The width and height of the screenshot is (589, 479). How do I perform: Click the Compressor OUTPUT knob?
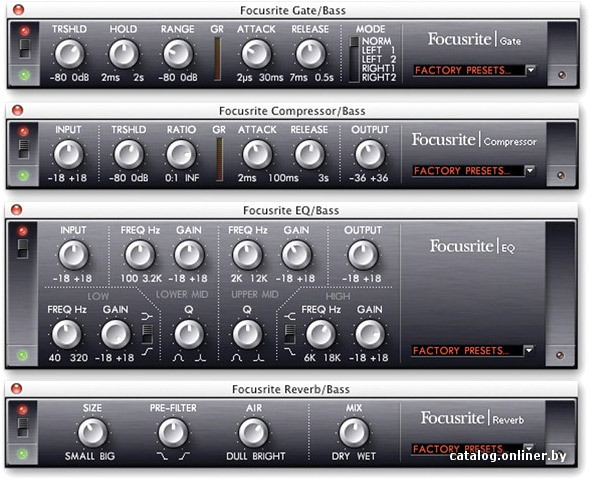tap(370, 154)
